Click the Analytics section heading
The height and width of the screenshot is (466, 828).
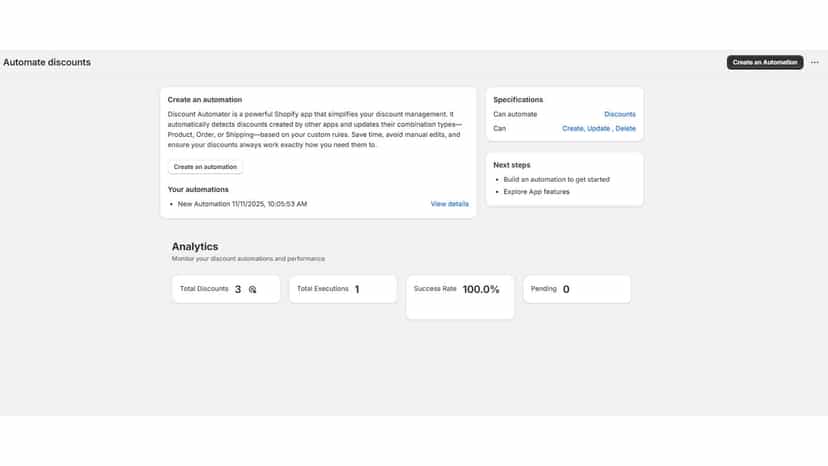click(195, 247)
